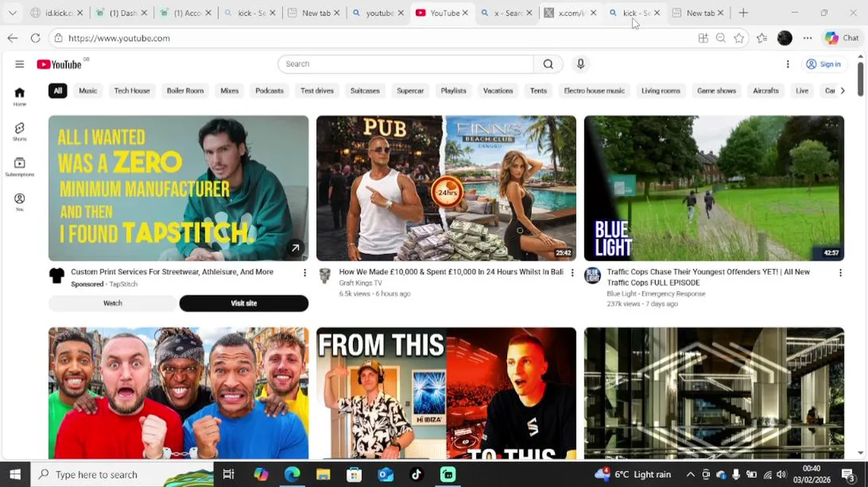The width and height of the screenshot is (868, 487).
Task: Select the Music category chip
Action: click(88, 91)
